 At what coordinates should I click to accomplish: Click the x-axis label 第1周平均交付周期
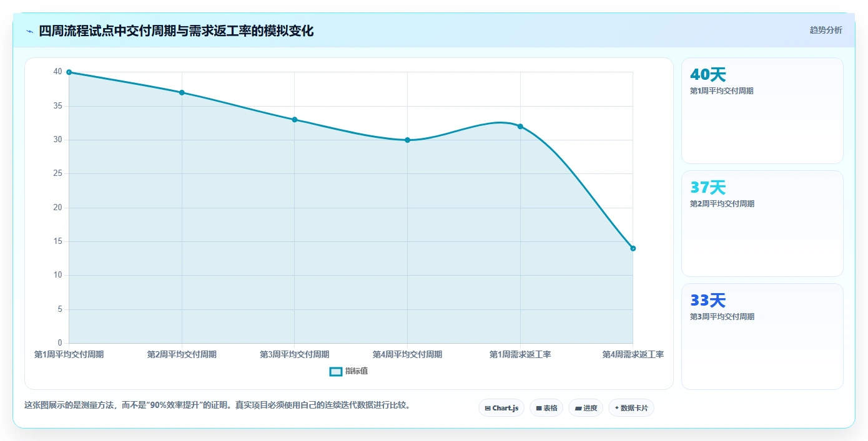69,354
